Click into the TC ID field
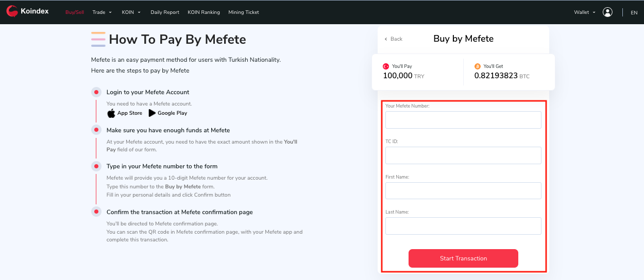The image size is (644, 280). pos(463,155)
